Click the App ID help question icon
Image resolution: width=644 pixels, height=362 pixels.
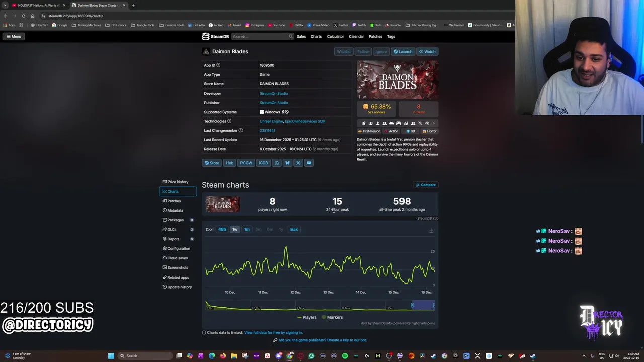coord(218,65)
